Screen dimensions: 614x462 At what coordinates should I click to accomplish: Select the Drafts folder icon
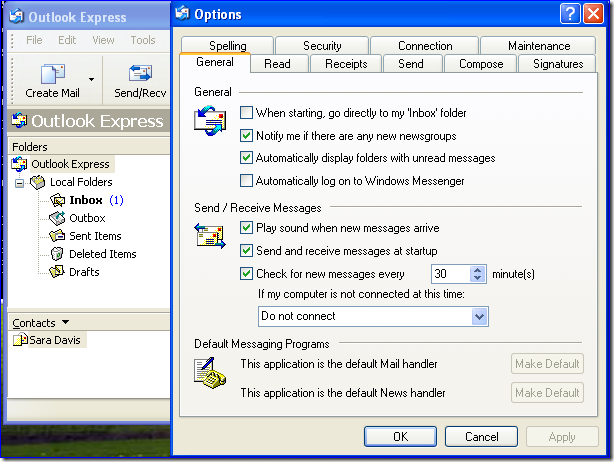pos(57,271)
